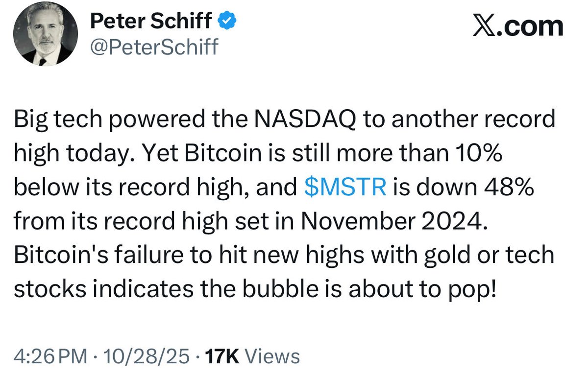Screen dimensions: 588x376
Task: Click the bold "17K" view count number
Action: (221, 356)
